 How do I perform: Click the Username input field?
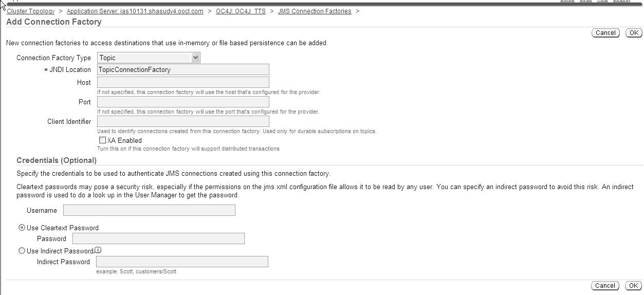pyautogui.click(x=149, y=210)
